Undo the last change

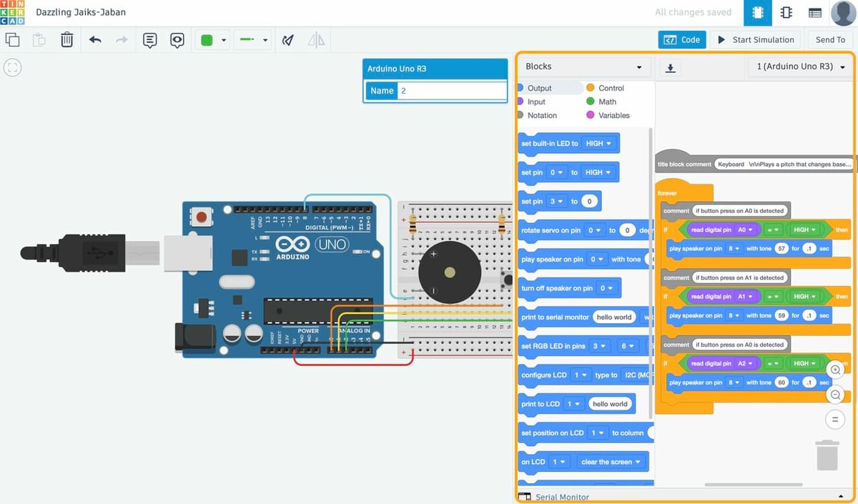point(95,39)
